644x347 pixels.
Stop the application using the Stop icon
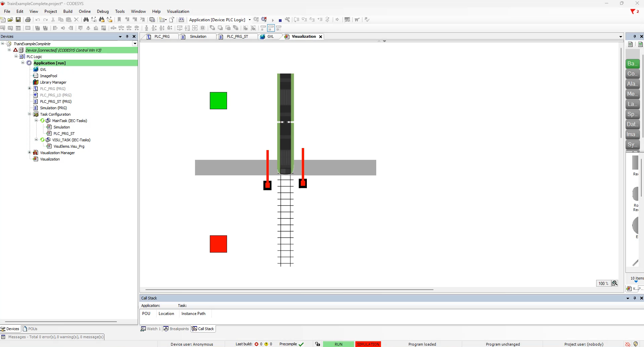point(280,20)
